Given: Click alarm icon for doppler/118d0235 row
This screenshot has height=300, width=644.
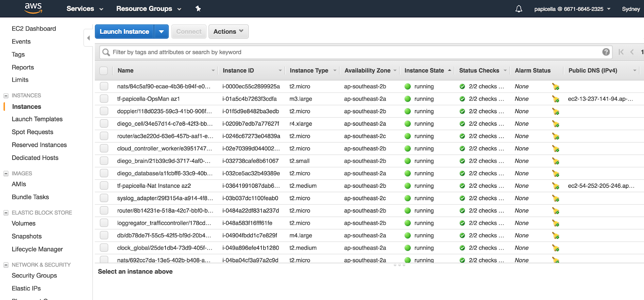Looking at the screenshot, I should [556, 112].
